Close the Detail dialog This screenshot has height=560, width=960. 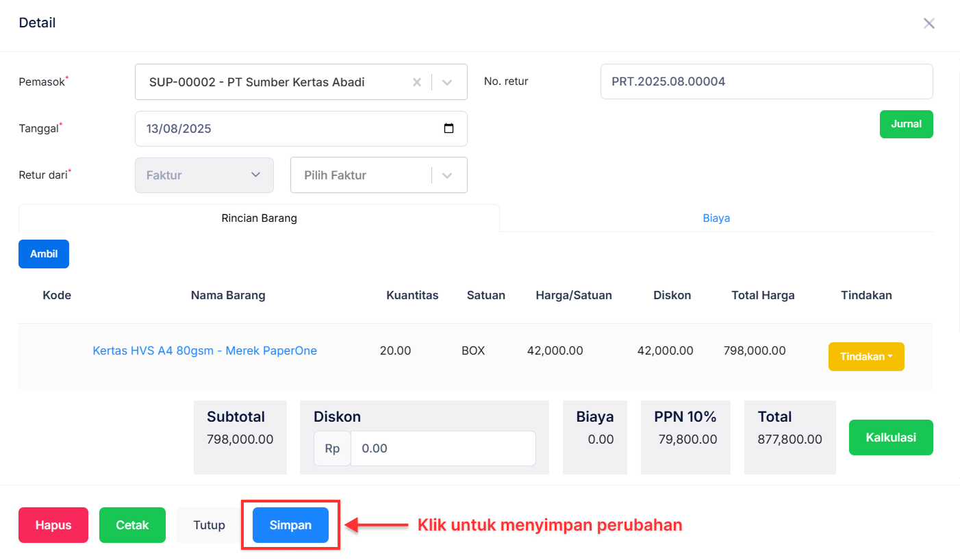tap(929, 23)
